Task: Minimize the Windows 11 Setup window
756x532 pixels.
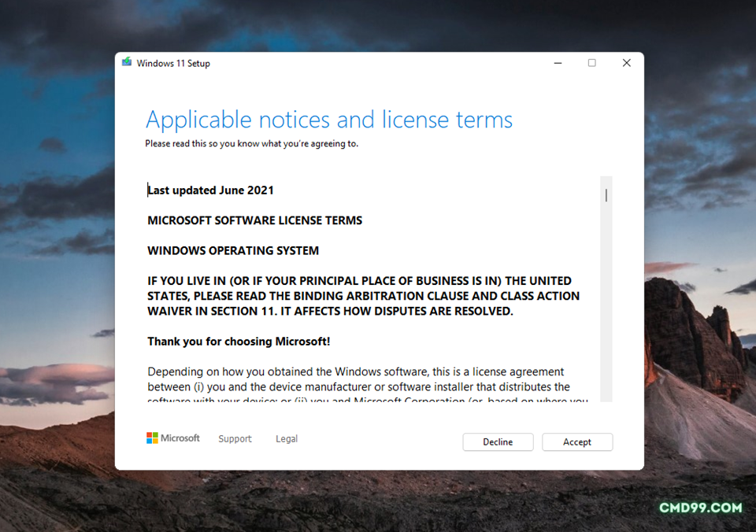Action: pos(558,63)
